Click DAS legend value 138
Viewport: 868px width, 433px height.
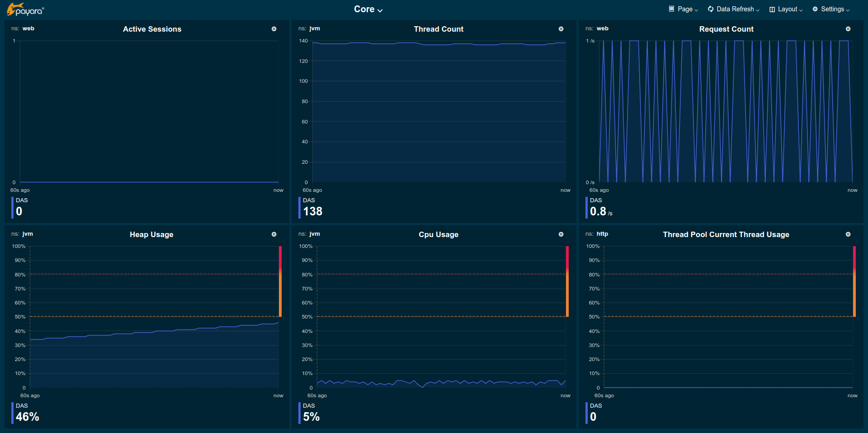coord(312,211)
